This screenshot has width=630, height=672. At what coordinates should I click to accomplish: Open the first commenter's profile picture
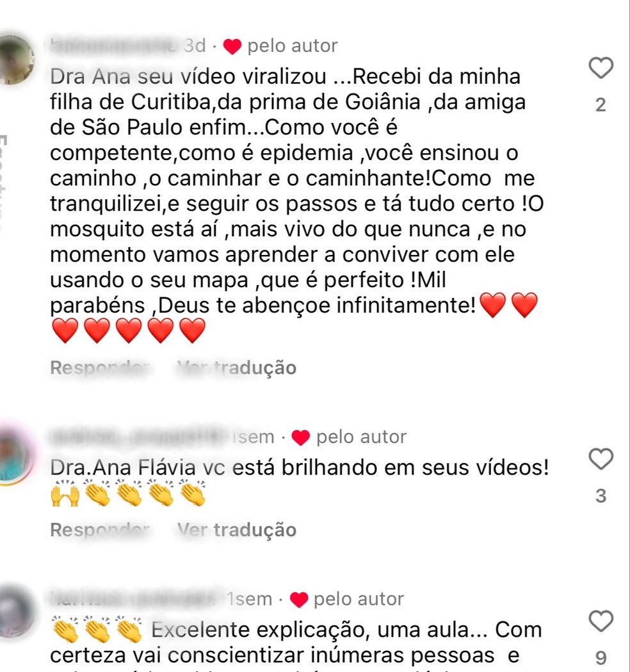coord(16,60)
